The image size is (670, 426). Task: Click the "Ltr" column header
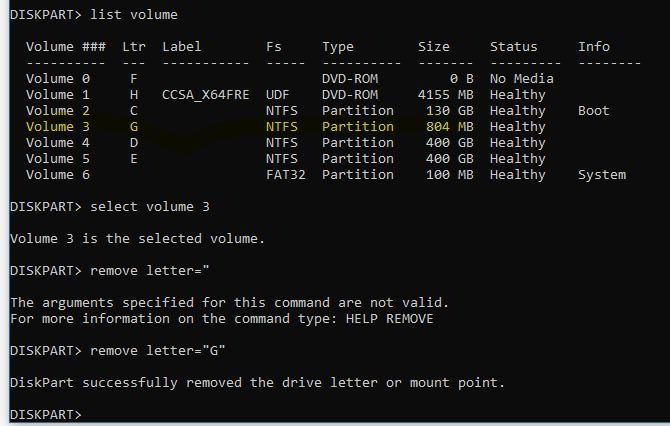click(x=133, y=46)
